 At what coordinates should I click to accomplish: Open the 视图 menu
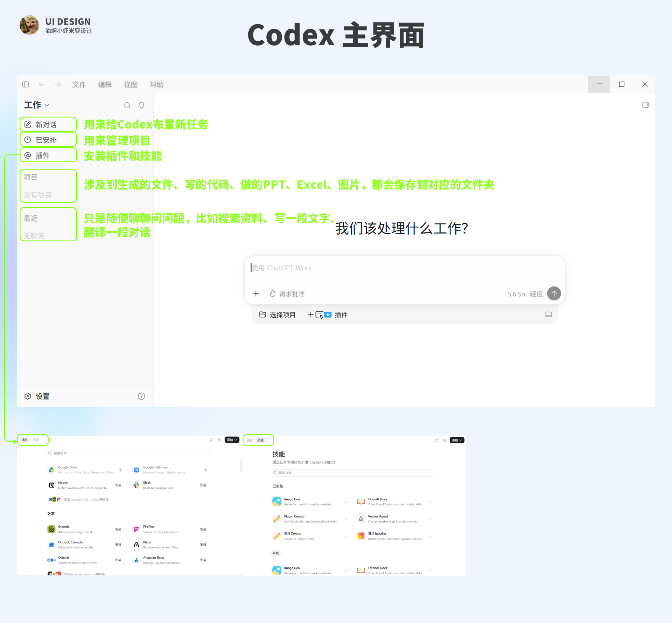click(x=131, y=84)
